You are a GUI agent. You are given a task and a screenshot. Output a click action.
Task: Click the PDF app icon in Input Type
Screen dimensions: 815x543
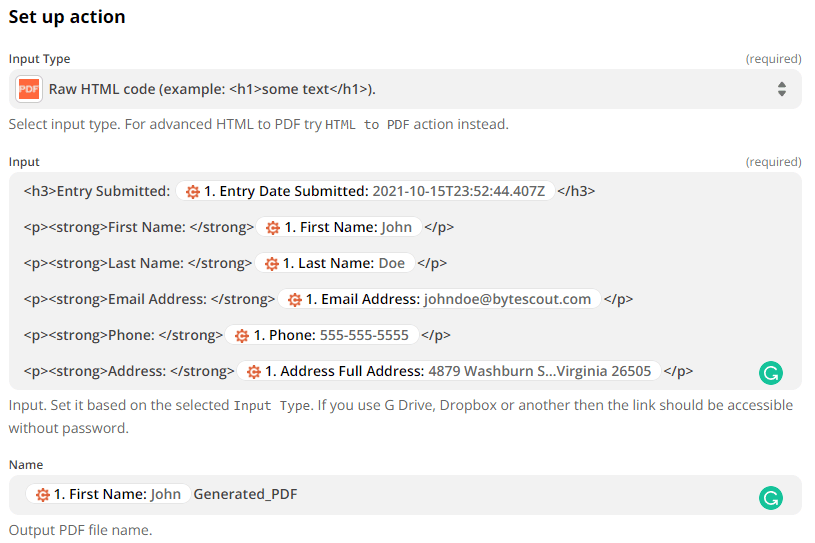pos(29,89)
